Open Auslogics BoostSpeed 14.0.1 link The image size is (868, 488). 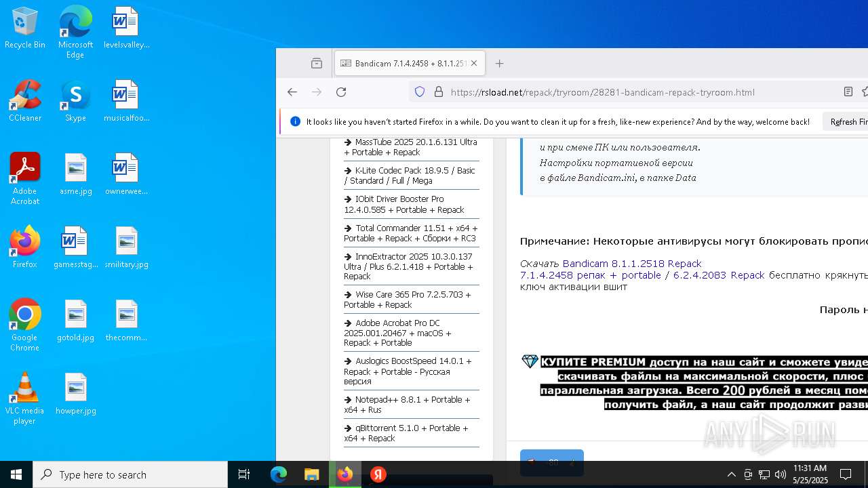pos(408,371)
